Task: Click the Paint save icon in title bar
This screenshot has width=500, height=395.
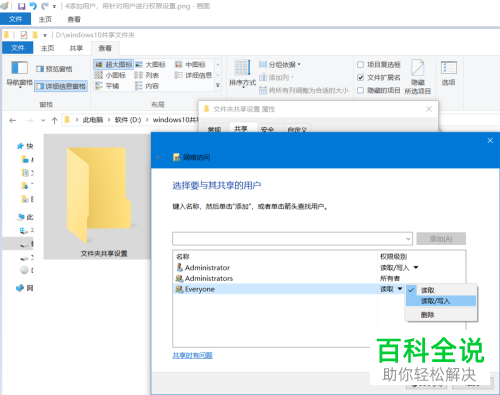Action: coord(21,6)
